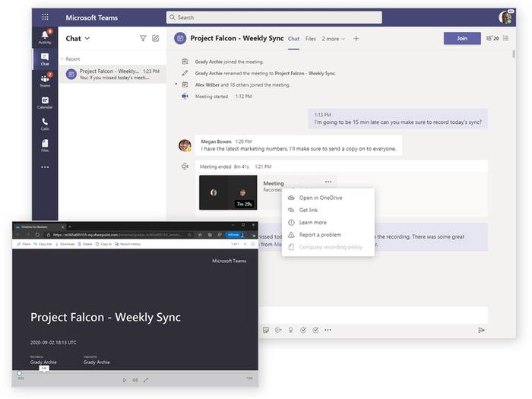Choose 'Get link' from context menu

(328, 210)
